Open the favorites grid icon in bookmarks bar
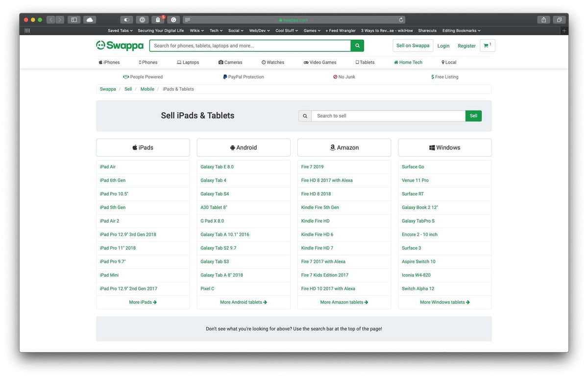 (x=27, y=30)
